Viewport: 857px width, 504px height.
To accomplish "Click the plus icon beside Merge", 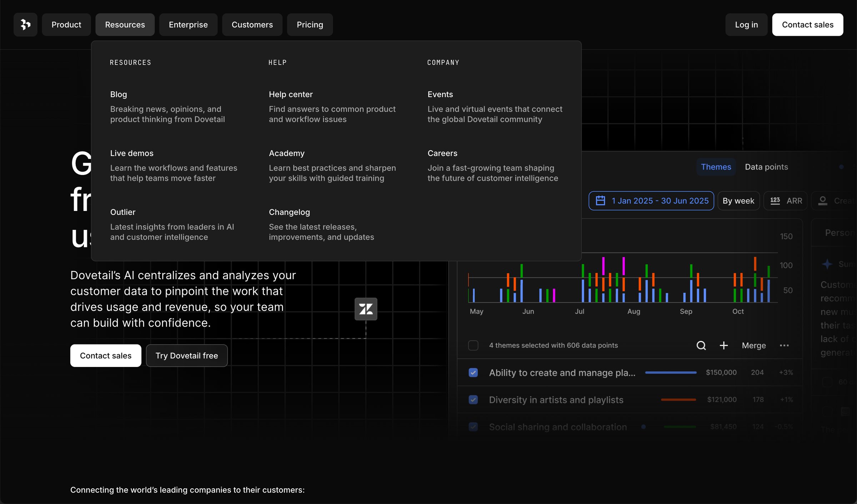I will coord(724,345).
